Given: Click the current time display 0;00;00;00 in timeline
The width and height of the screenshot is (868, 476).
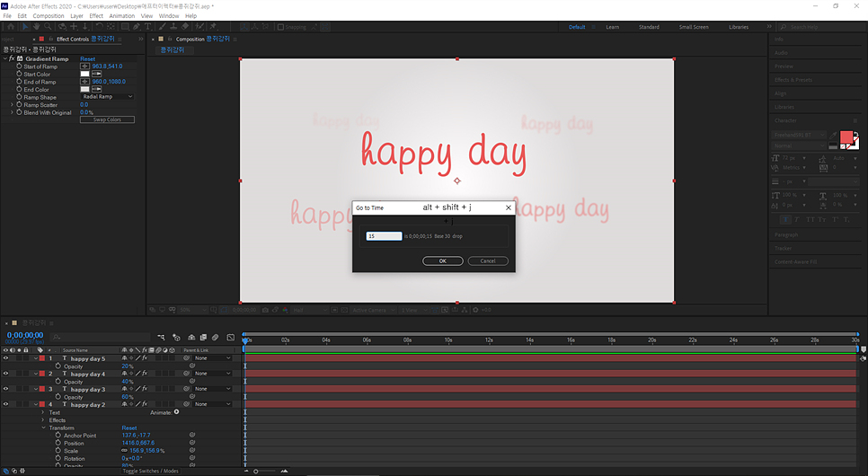Looking at the screenshot, I should (25, 335).
